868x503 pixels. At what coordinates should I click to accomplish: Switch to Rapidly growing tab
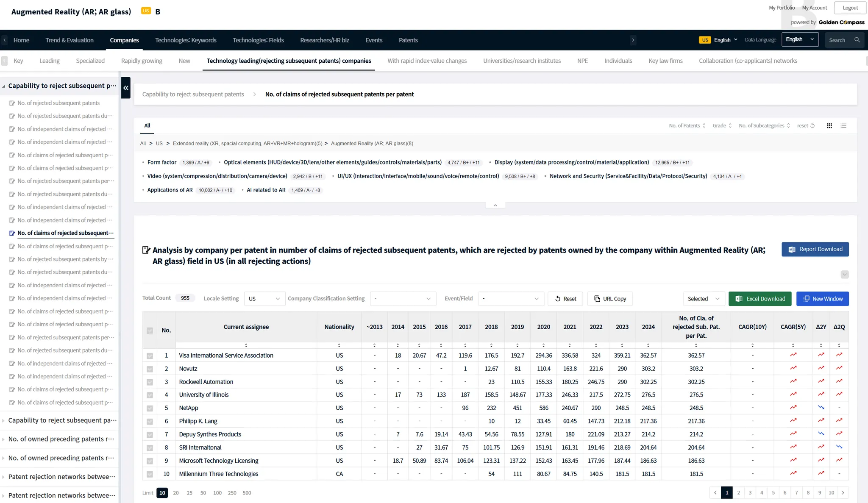coord(142,61)
